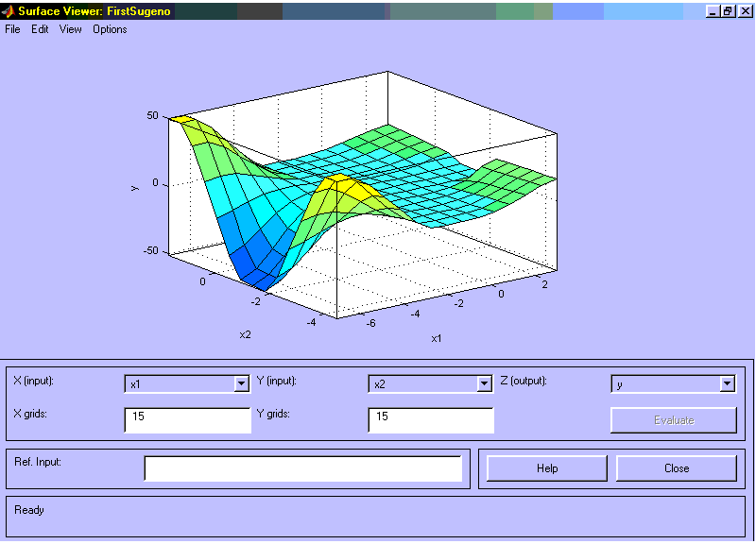The width and height of the screenshot is (756, 544).
Task: Click the y-axis tick label -50
Action: (x=150, y=250)
